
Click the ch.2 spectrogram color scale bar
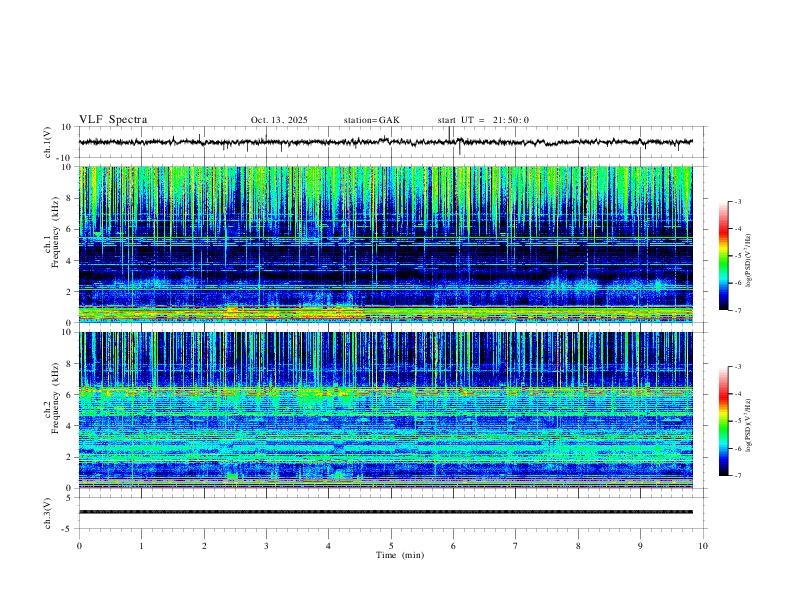coord(724,421)
